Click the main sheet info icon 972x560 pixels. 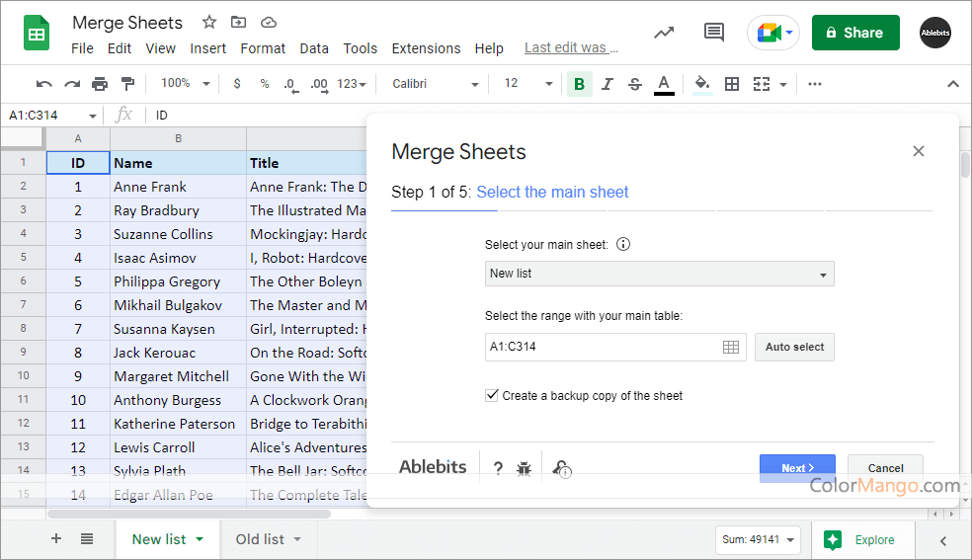click(x=623, y=244)
